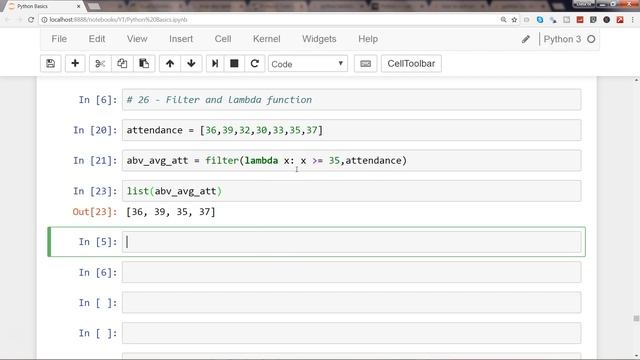
Task: Click the empty In [6] cell below
Action: (x=351, y=272)
